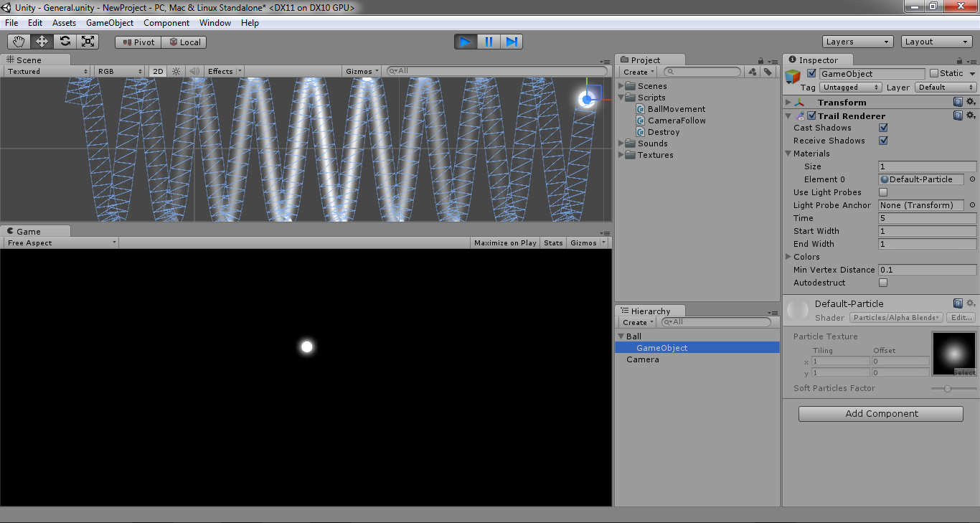Enable Autodestruct checkbox
This screenshot has width=980, height=523.
click(883, 283)
